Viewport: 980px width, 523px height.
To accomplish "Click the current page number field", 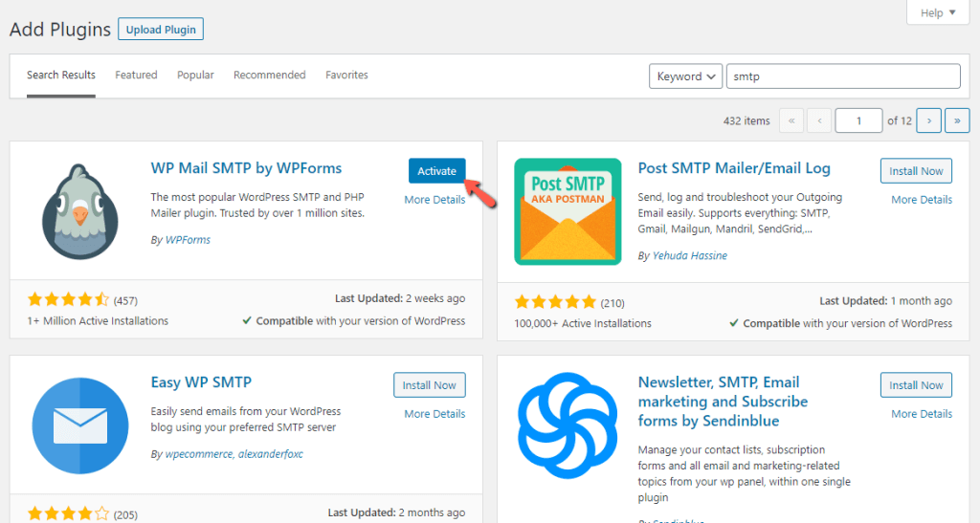I will 858,120.
